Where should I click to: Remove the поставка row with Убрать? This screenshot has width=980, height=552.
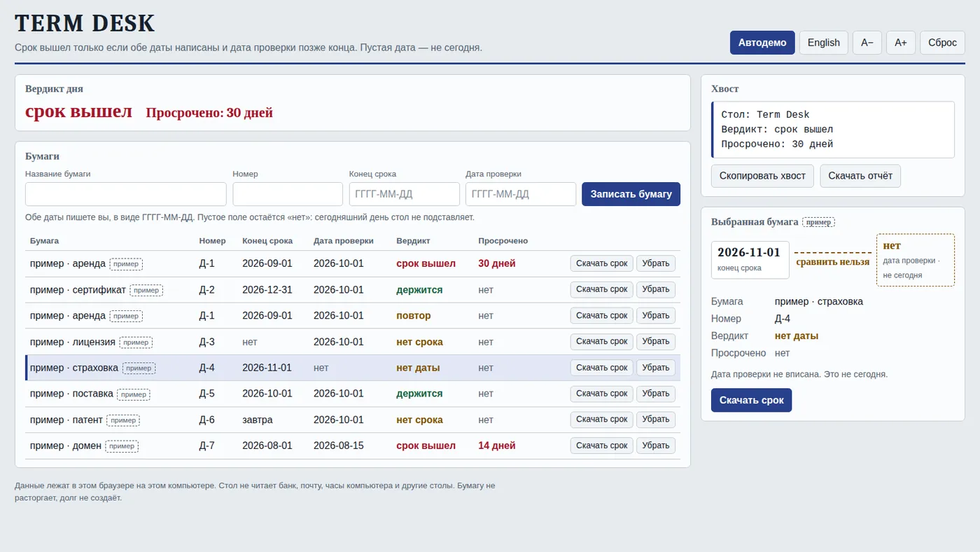point(656,394)
